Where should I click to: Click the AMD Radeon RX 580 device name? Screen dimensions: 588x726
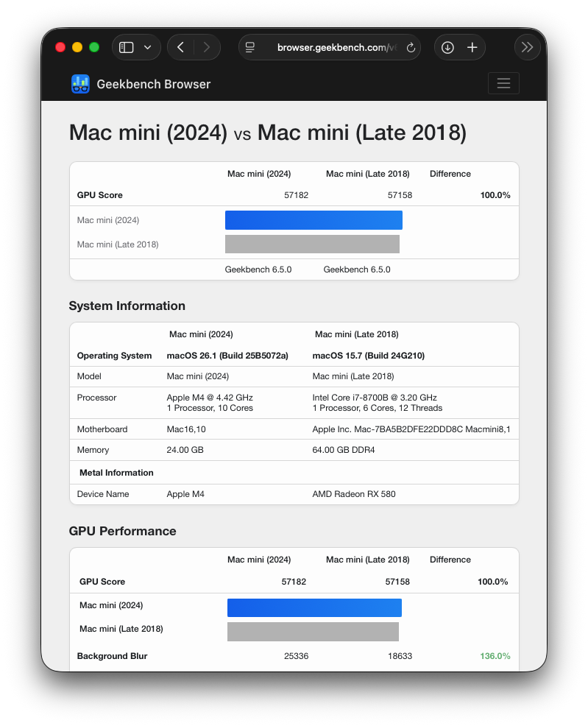[x=354, y=494]
